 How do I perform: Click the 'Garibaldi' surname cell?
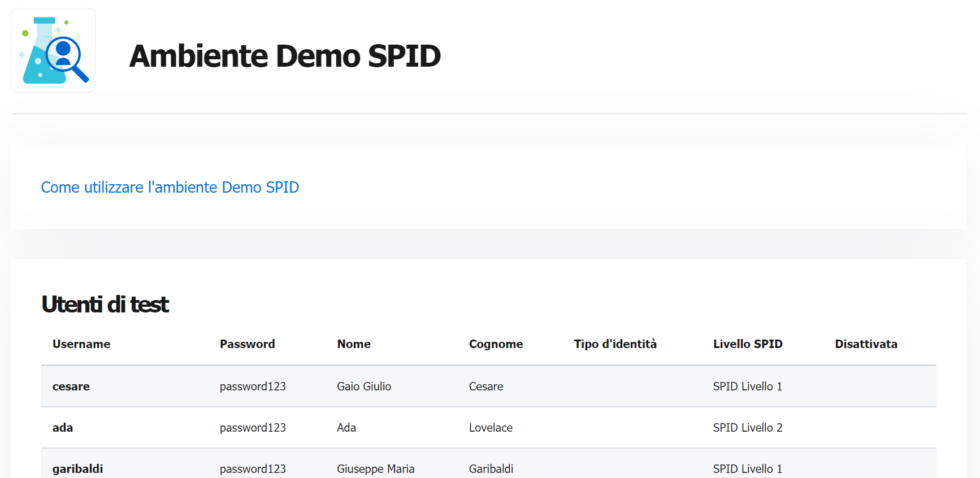(491, 469)
